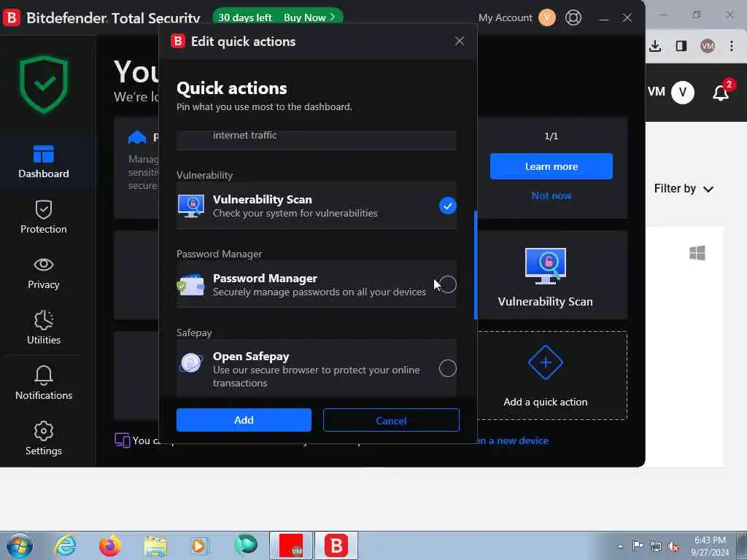Launch Firefox from taskbar
Image resolution: width=747 pixels, height=560 pixels.
[x=110, y=545]
